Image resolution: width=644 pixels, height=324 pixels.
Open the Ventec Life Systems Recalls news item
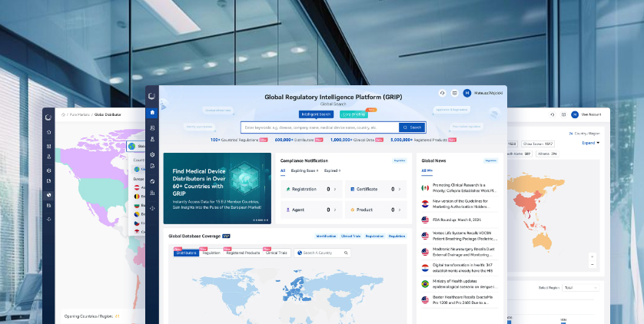coord(460,236)
